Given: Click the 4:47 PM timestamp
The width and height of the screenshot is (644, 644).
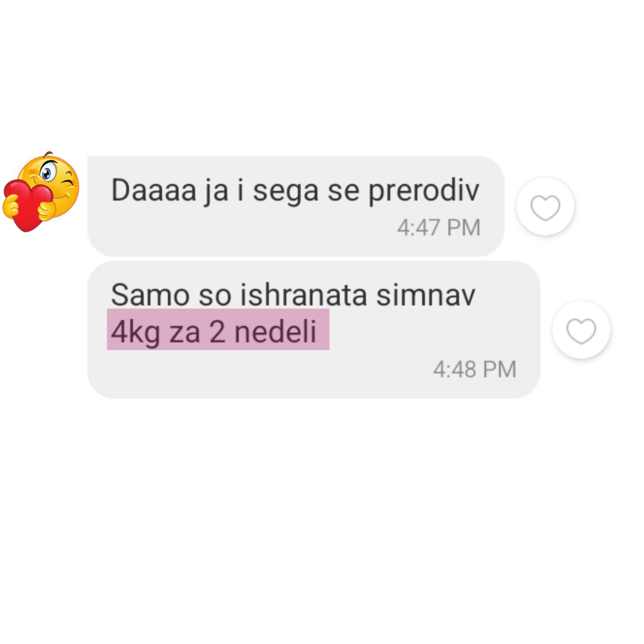Looking at the screenshot, I should point(439,227).
